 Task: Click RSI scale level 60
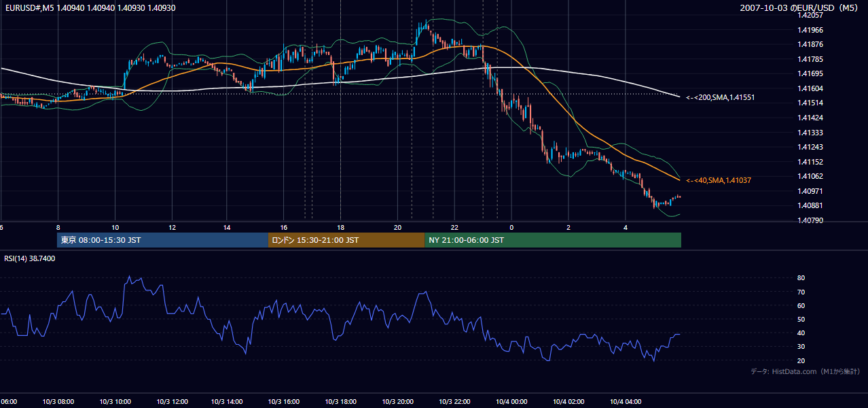[x=801, y=305]
